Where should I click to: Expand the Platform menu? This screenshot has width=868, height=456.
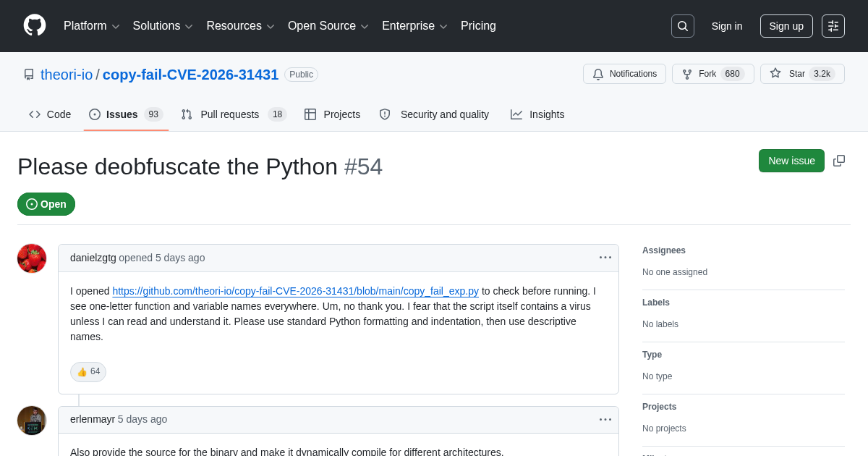point(92,26)
